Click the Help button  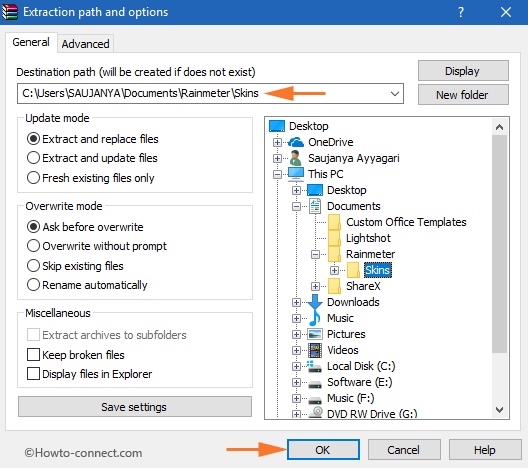click(485, 450)
